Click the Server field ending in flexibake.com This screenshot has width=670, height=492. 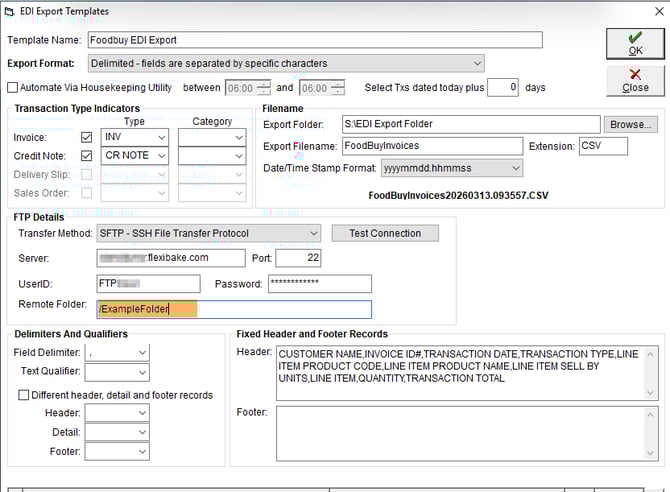(x=171, y=258)
